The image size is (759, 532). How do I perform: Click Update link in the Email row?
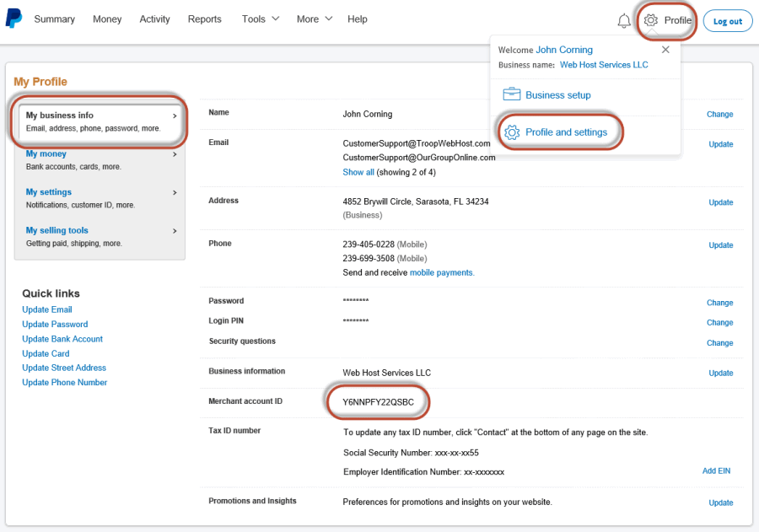click(720, 144)
